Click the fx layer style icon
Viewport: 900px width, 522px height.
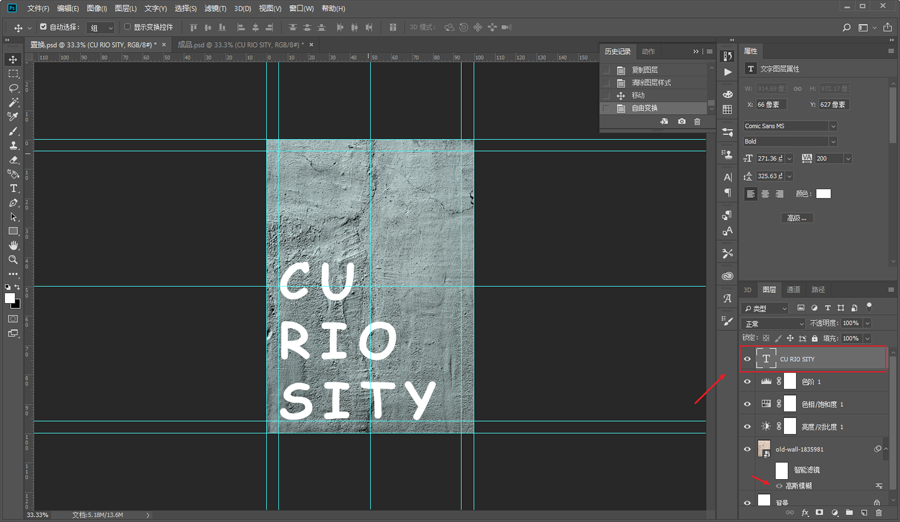coord(804,512)
